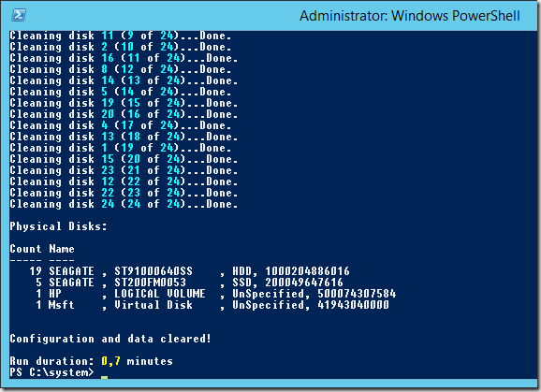The image size is (541, 392).
Task: Click the PowerShell icon in title bar
Action: 19,15
